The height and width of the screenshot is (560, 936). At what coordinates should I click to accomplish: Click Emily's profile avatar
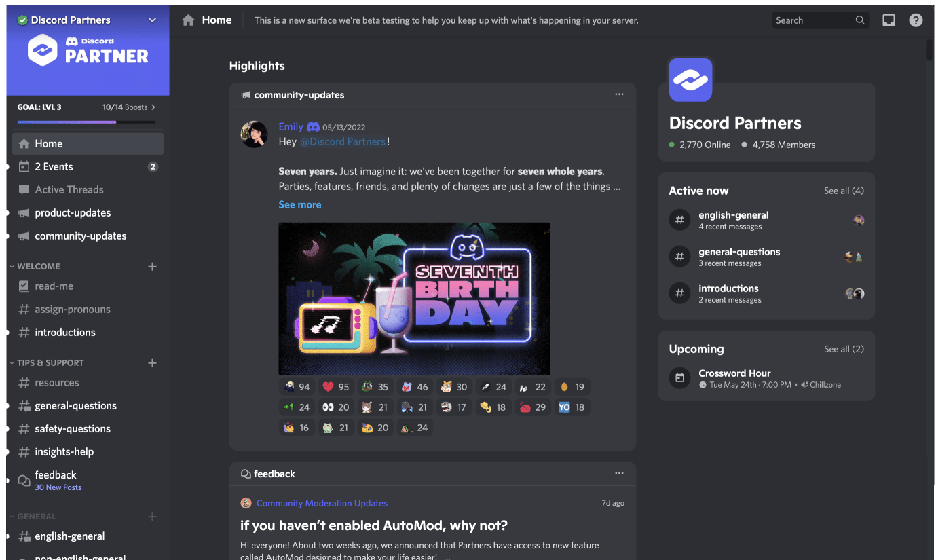254,134
